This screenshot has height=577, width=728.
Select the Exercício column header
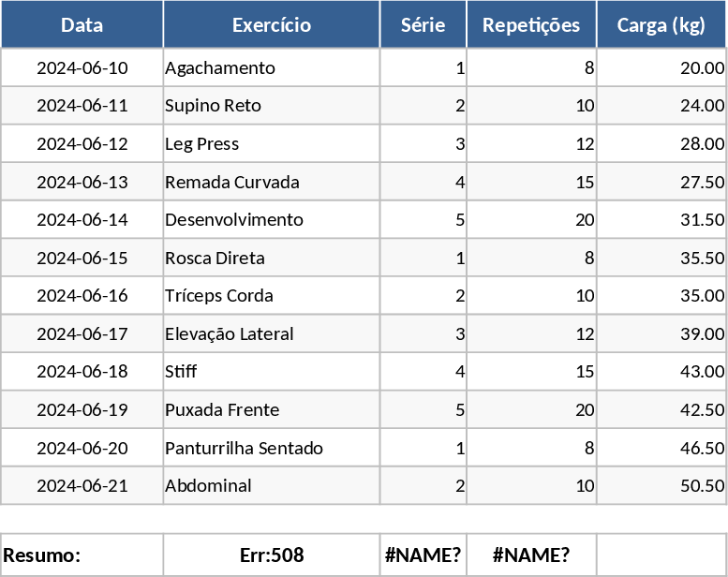point(272,25)
